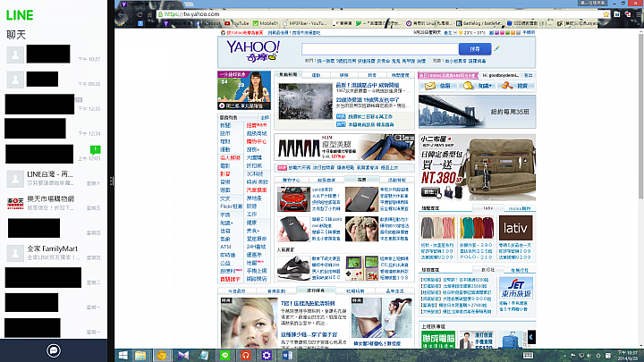The width and height of the screenshot is (644, 362).
Task: Click the Hi, goodboy account name
Action: point(501,75)
